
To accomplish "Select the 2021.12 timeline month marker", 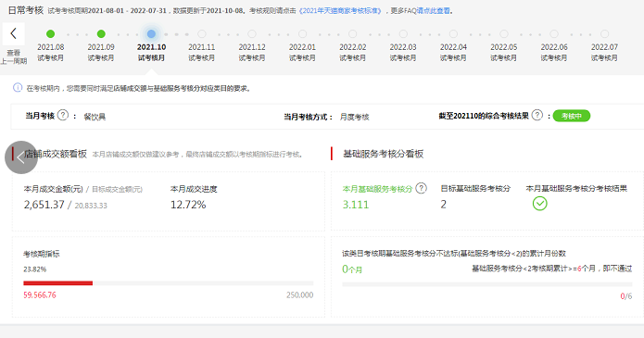I will point(252,34).
